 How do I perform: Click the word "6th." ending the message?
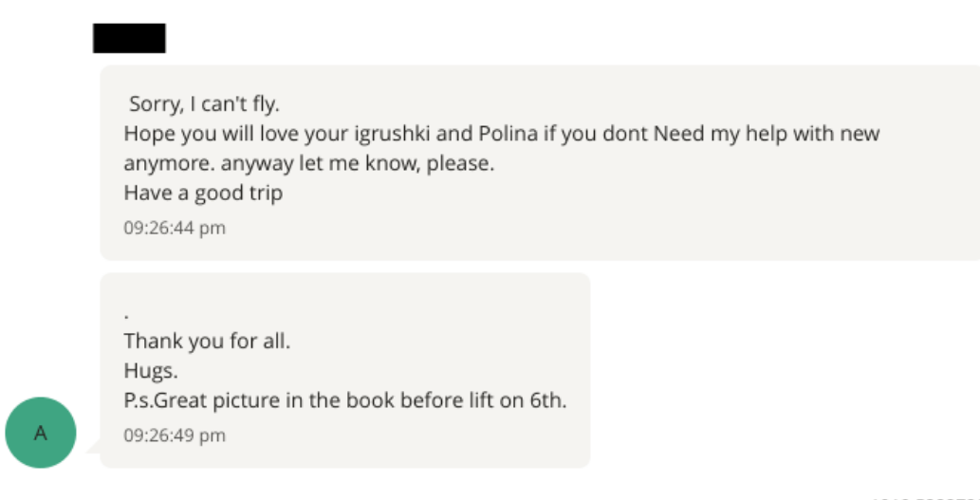point(548,400)
